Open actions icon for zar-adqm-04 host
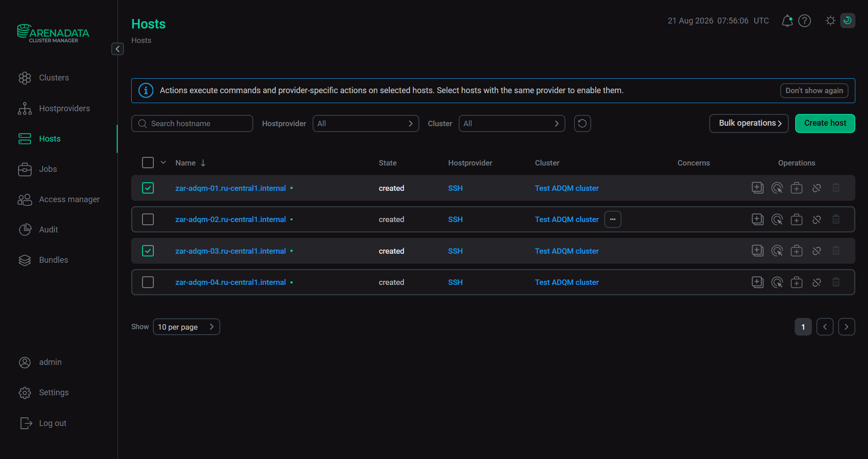 click(x=777, y=282)
